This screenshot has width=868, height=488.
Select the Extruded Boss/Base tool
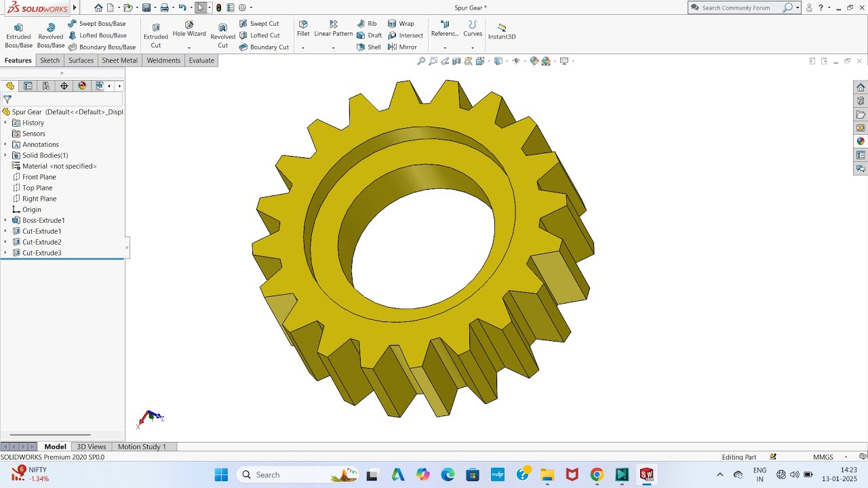pyautogui.click(x=18, y=35)
